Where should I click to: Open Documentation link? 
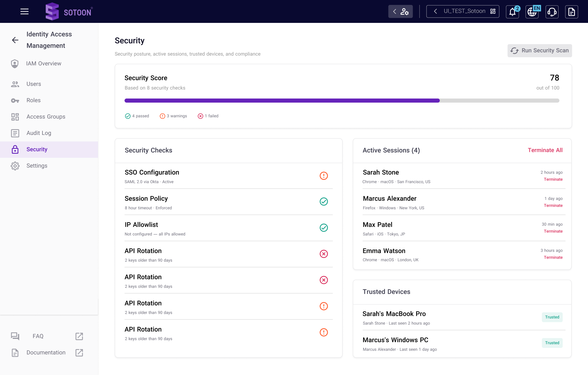46,352
